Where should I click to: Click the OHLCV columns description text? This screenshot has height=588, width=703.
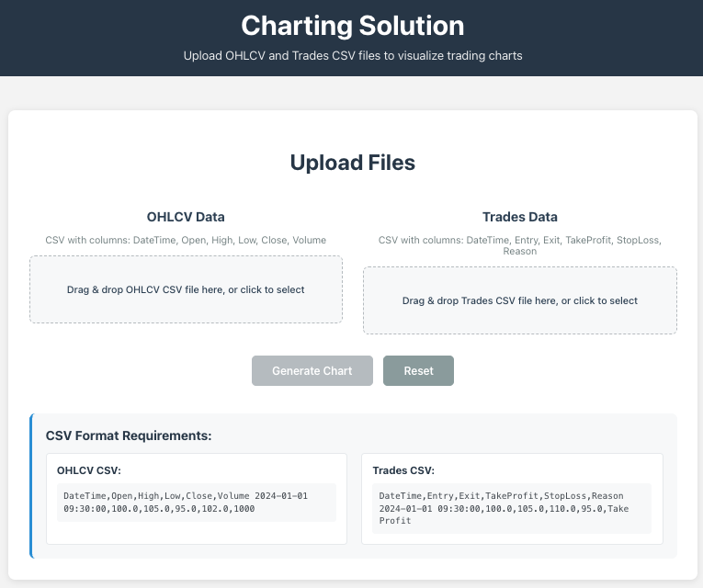(186, 240)
